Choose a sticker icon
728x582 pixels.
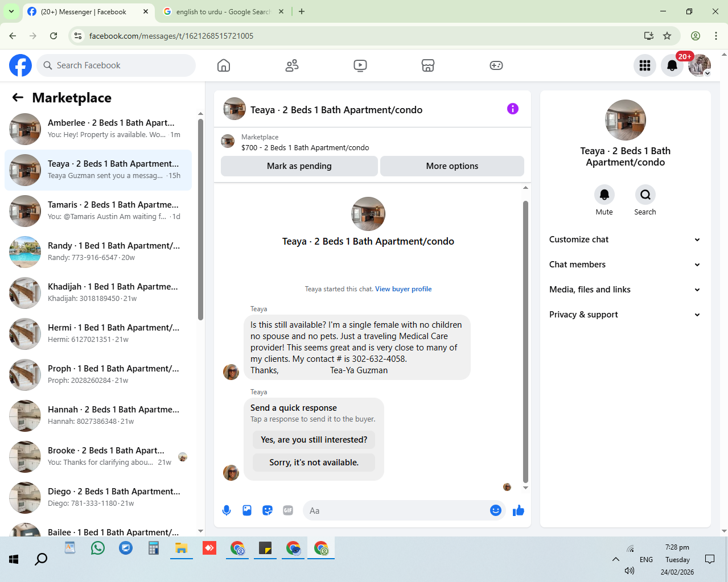[x=268, y=510]
